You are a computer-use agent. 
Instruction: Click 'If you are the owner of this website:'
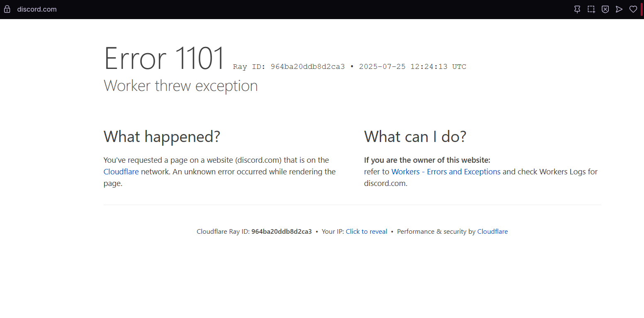(427, 160)
